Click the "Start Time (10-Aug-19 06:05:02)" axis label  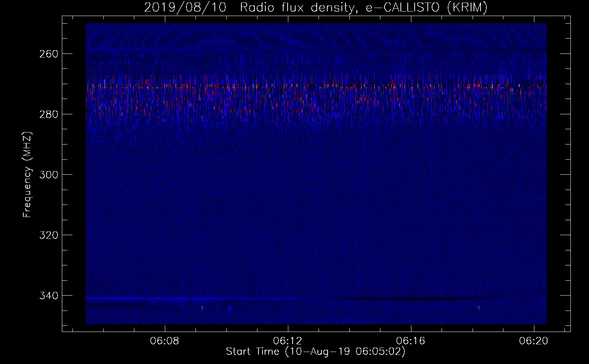pos(316,352)
